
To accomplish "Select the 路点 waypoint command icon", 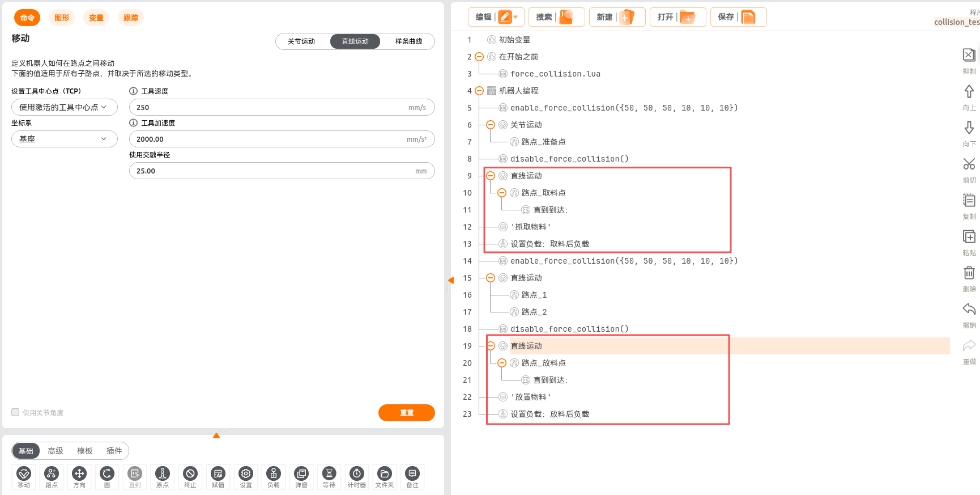I will [x=52, y=474].
